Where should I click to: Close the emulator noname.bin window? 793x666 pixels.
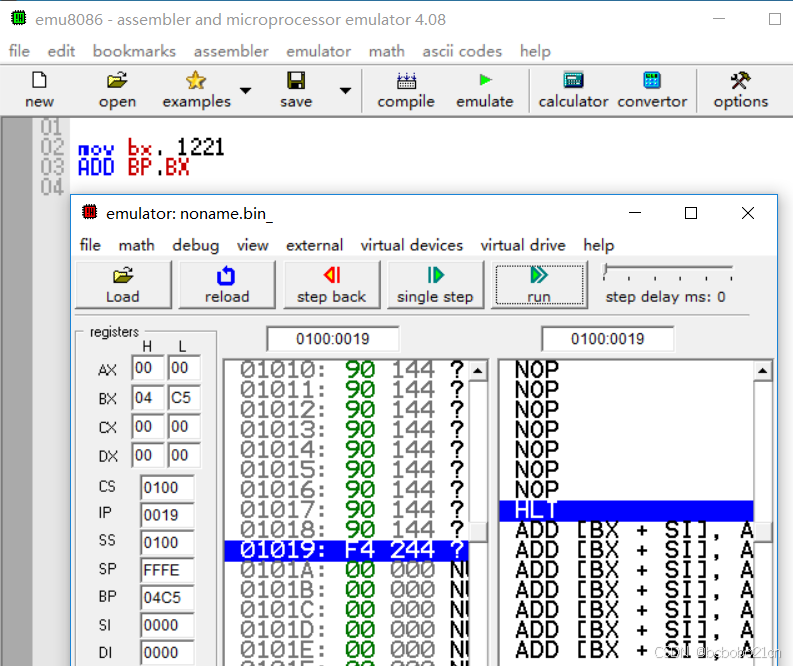(748, 213)
